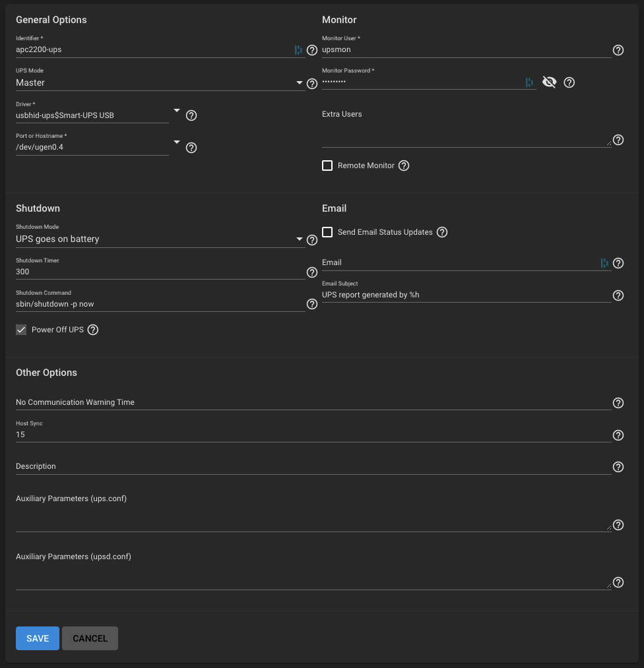This screenshot has width=644, height=668.
Task: Open help for Monitor Password
Action: [569, 82]
